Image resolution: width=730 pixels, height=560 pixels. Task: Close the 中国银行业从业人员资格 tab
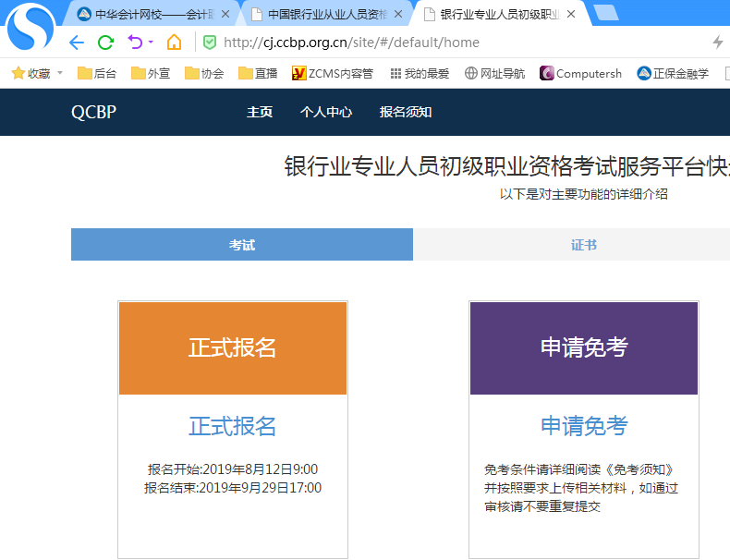point(398,14)
